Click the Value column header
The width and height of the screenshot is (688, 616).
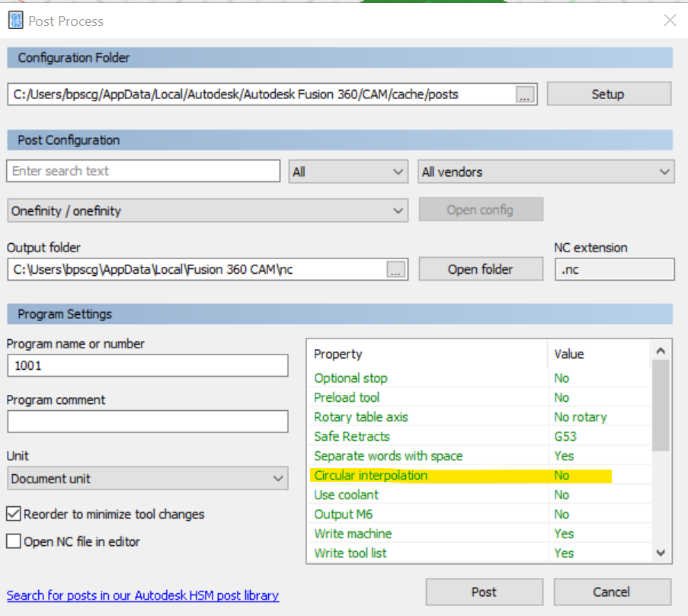(600, 354)
